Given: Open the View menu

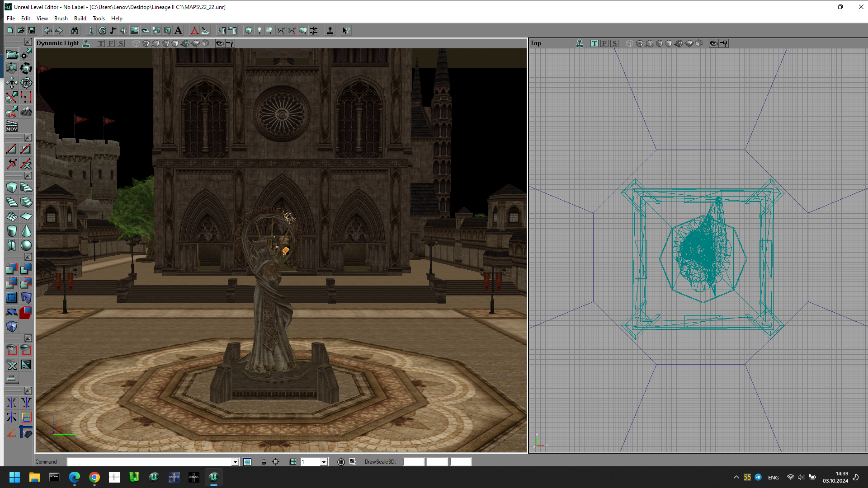Looking at the screenshot, I should tap(42, 19).
